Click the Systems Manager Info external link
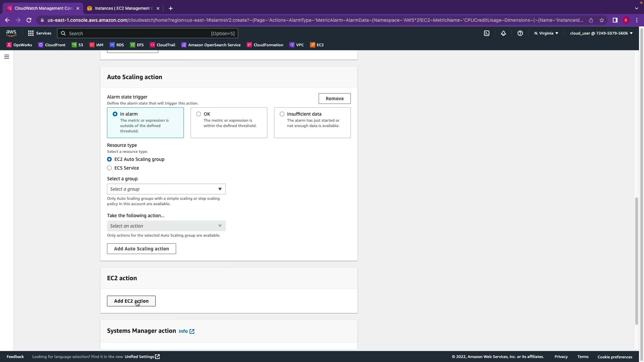This screenshot has width=644, height=362. point(186,331)
